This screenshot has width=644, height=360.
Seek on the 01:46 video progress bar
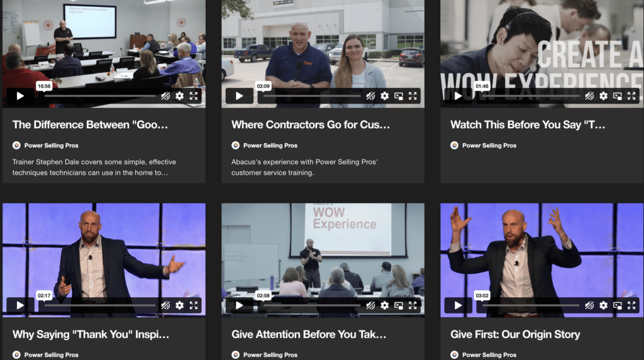(x=531, y=96)
